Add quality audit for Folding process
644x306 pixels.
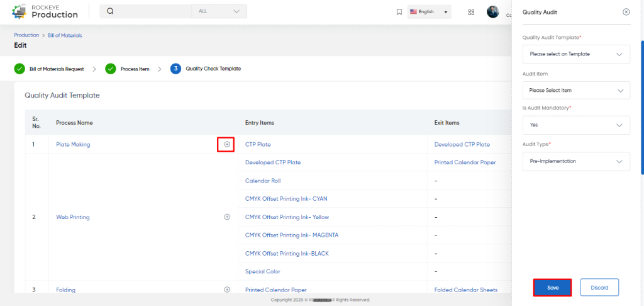coord(226,290)
